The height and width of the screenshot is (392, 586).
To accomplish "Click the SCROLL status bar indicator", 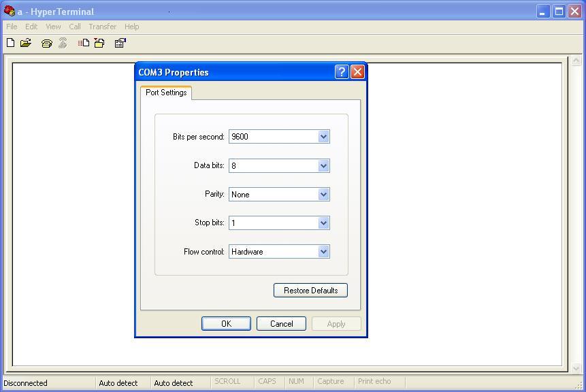I will [227, 382].
